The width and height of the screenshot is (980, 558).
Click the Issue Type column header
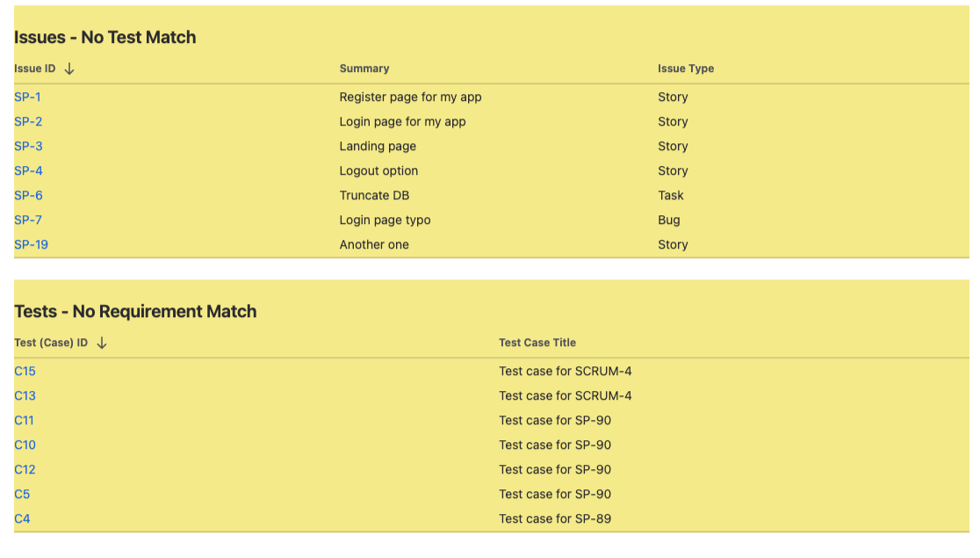(x=686, y=69)
